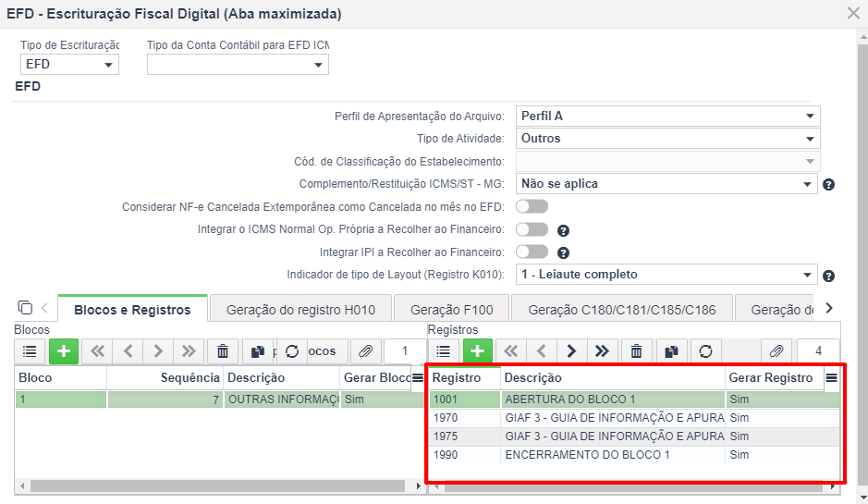Click Registros record counter field showing 4
Viewport: 868px width, 504px height.
point(818,351)
